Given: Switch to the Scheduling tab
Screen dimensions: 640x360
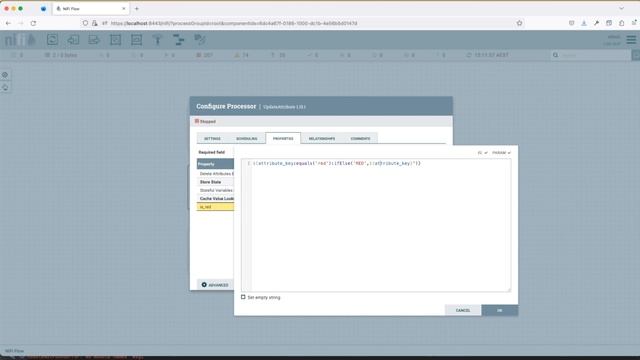Looking at the screenshot, I should tap(247, 139).
